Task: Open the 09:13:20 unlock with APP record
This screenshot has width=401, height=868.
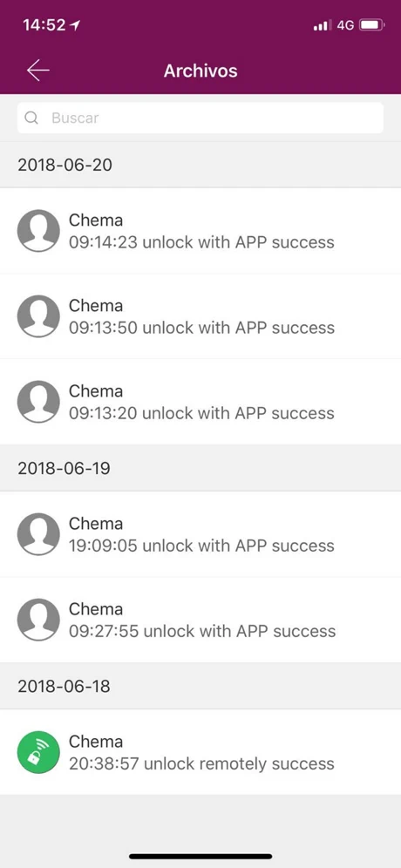Action: (200, 402)
